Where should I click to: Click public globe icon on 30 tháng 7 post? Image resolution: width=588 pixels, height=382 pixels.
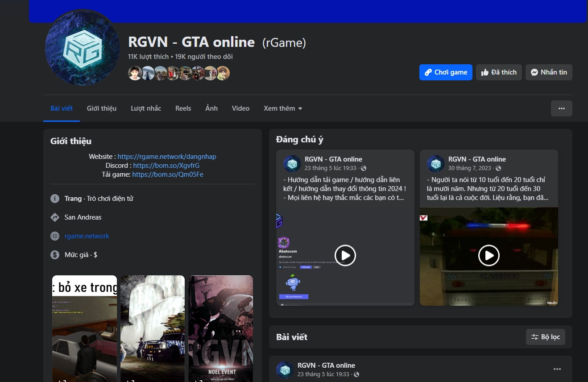coord(498,168)
